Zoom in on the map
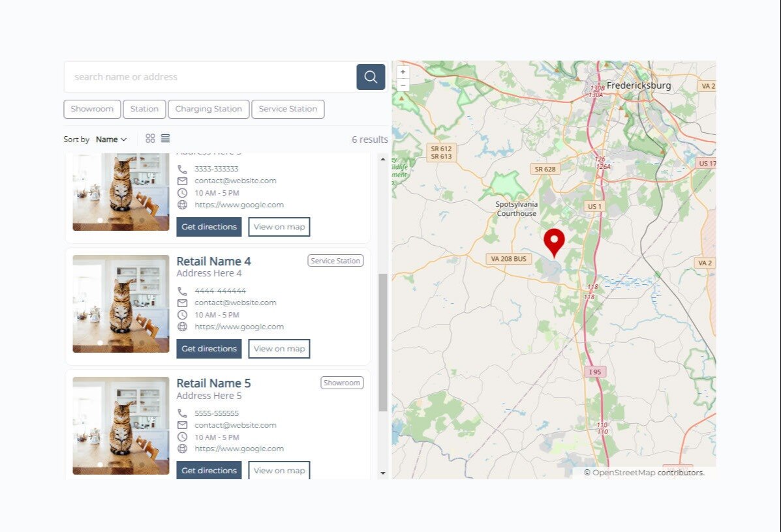Viewport: 781px width, 532px height. pyautogui.click(x=403, y=72)
